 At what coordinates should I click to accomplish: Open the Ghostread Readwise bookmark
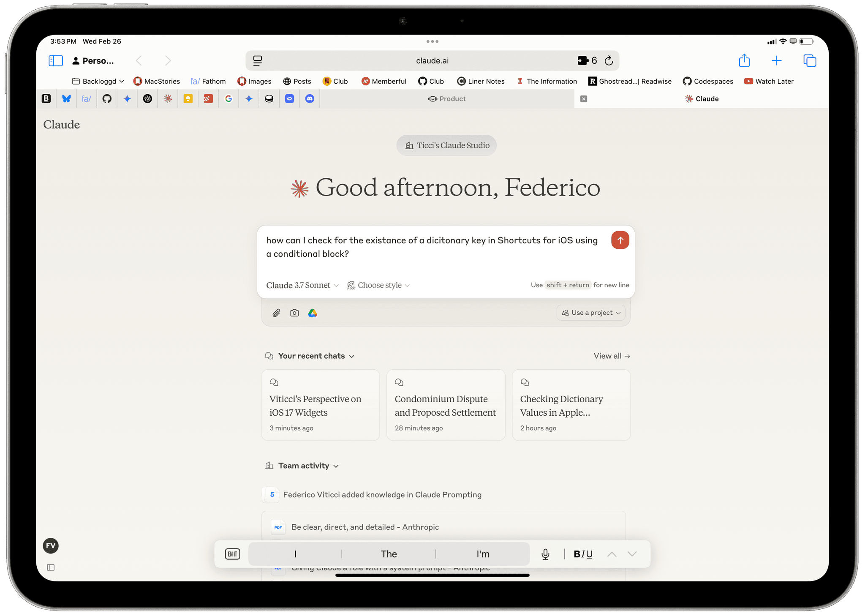pos(630,82)
